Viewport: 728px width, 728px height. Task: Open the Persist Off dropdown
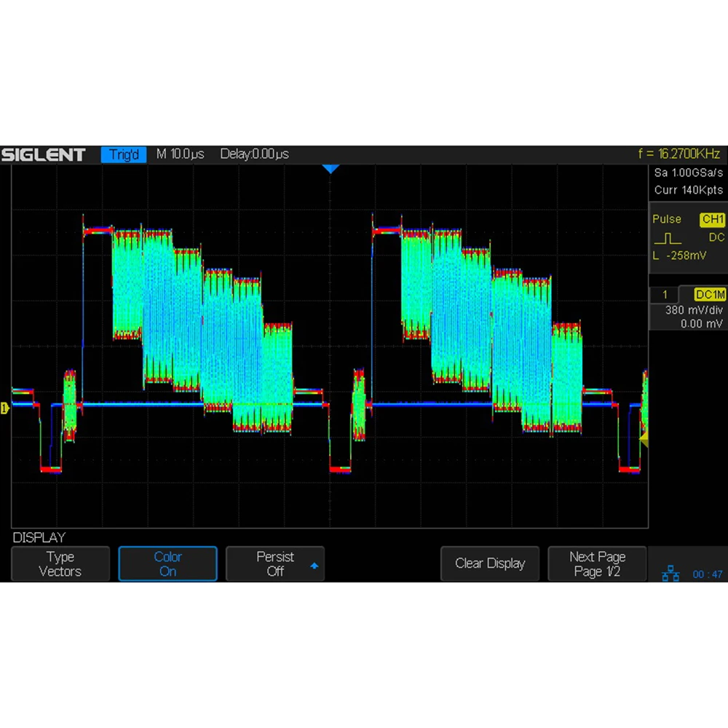275,563
